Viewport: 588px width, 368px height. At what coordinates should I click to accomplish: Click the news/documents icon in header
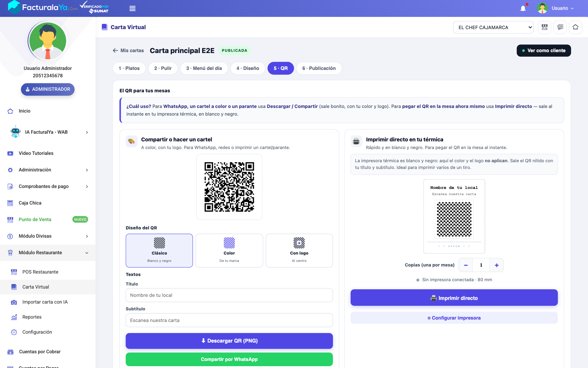560,27
